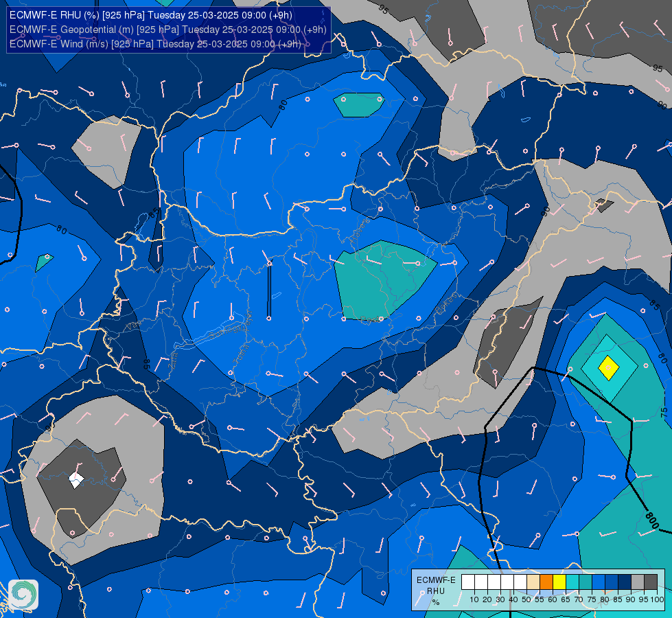
Task: Click the '50' legend scale value
Action: [x=526, y=599]
